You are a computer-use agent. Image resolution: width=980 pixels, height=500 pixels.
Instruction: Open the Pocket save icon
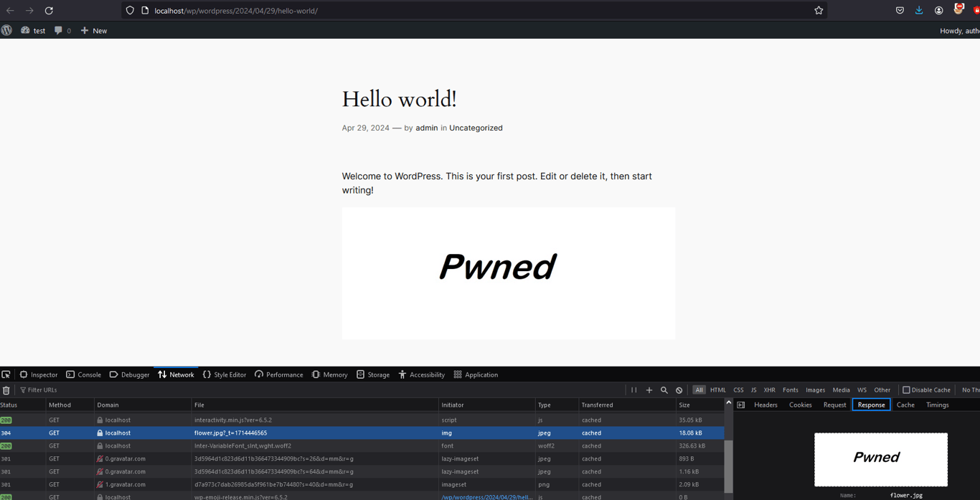pos(900,11)
